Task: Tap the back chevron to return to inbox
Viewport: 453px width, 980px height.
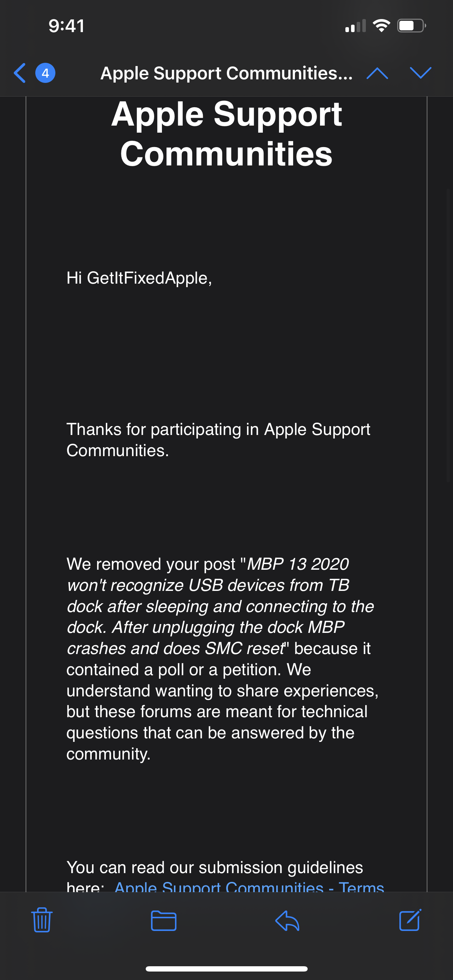Action: tap(20, 73)
